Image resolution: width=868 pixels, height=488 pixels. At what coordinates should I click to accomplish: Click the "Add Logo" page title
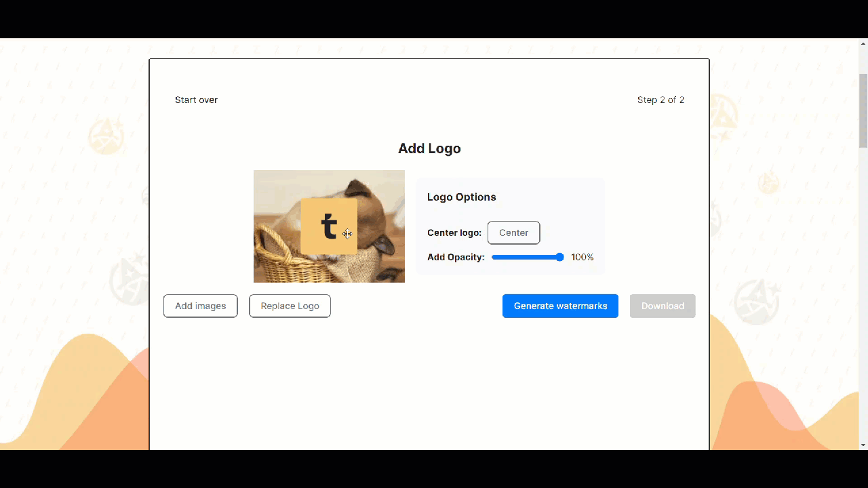[x=429, y=148]
